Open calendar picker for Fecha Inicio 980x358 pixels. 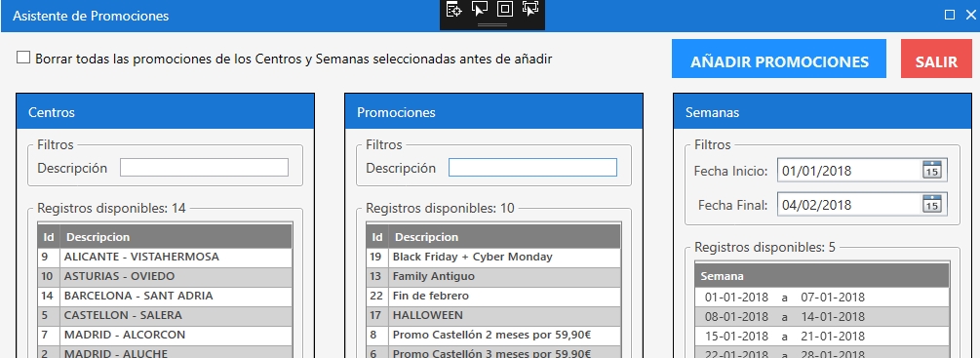pos(932,170)
